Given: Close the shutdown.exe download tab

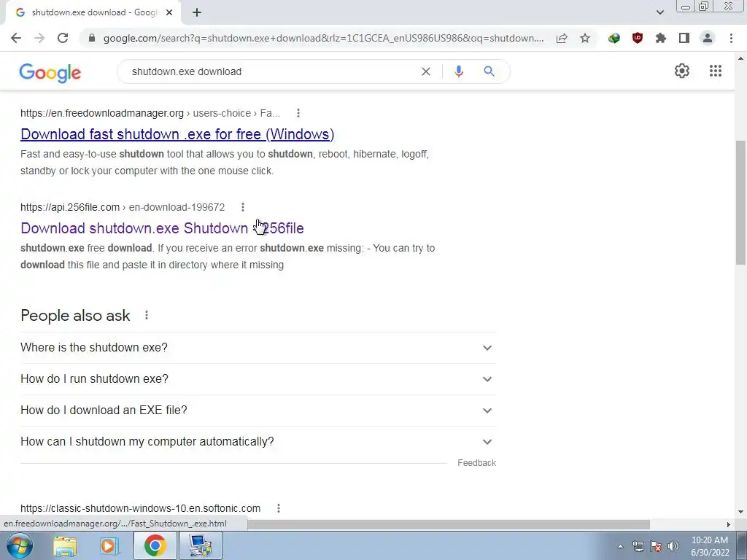Looking at the screenshot, I should (169, 13).
